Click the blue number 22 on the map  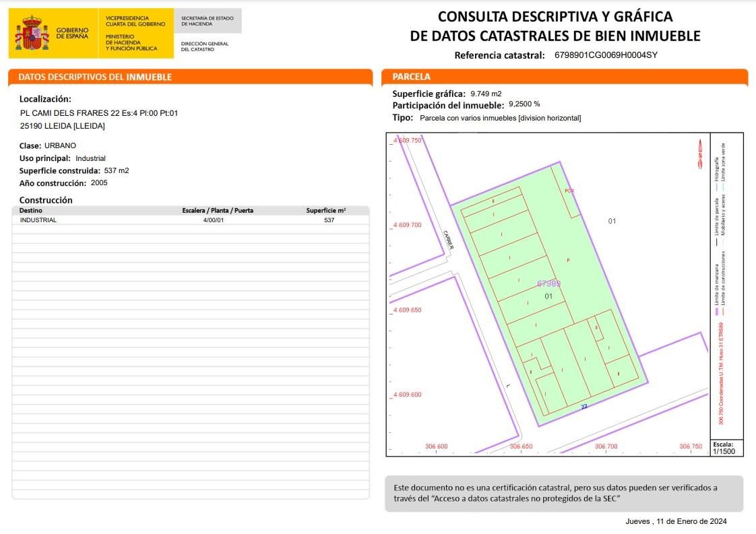(x=584, y=406)
